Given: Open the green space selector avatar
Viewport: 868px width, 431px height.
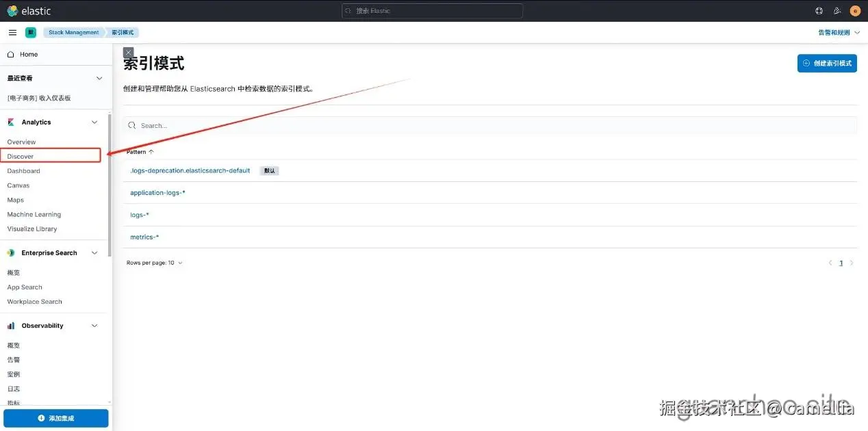Looking at the screenshot, I should tap(31, 33).
